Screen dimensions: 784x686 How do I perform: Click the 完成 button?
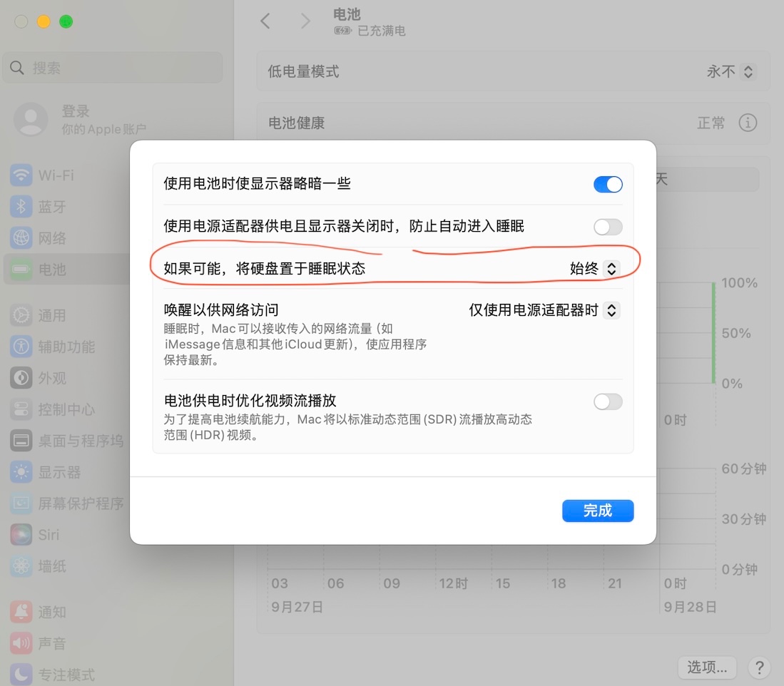click(598, 511)
